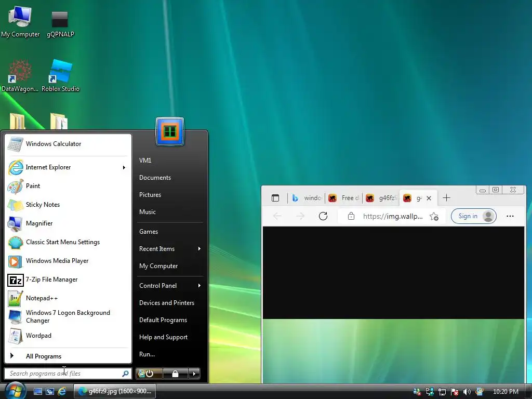Select the Roblox Studio desktop shortcut
The image size is (532, 399).
click(x=60, y=76)
